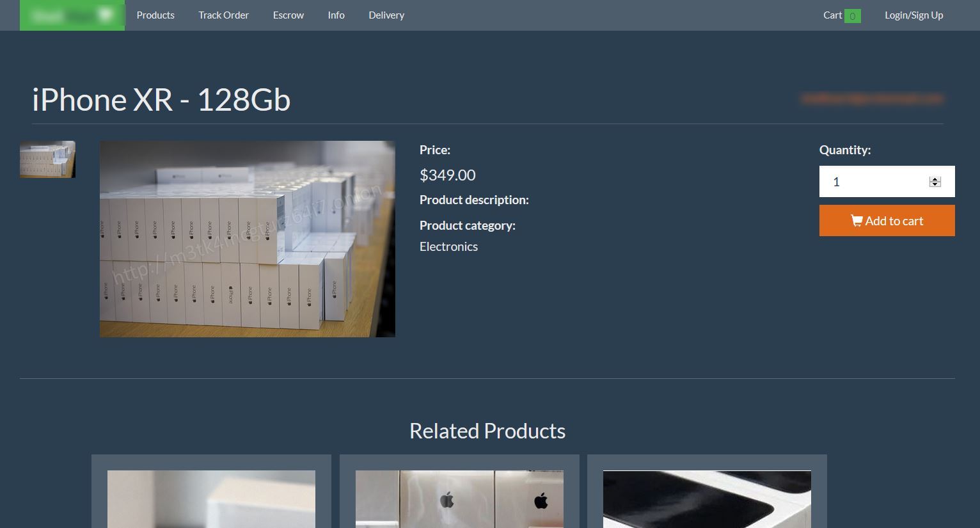980x528 pixels.
Task: Decrease quantity with the down arrow
Action: pos(935,184)
